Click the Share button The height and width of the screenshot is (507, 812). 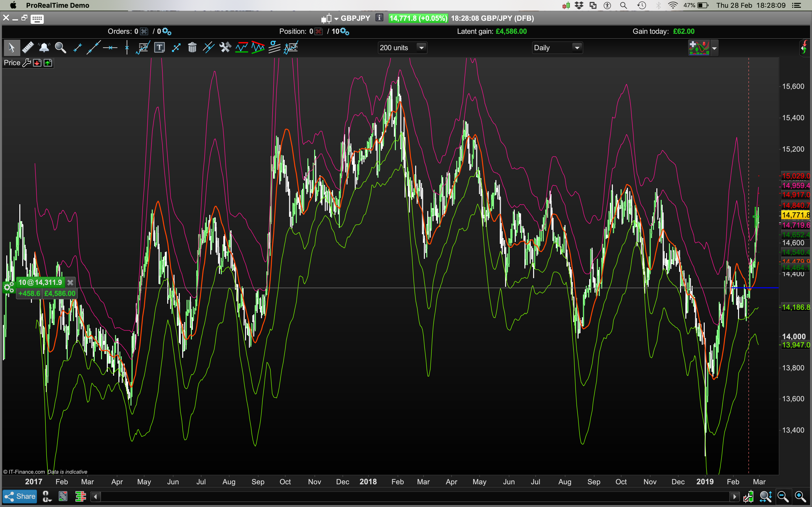20,496
